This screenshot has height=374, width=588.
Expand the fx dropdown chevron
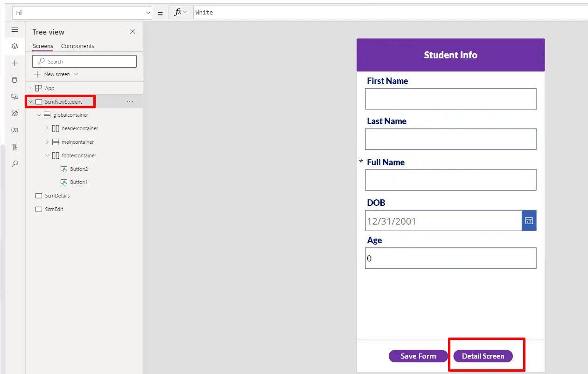(x=185, y=13)
